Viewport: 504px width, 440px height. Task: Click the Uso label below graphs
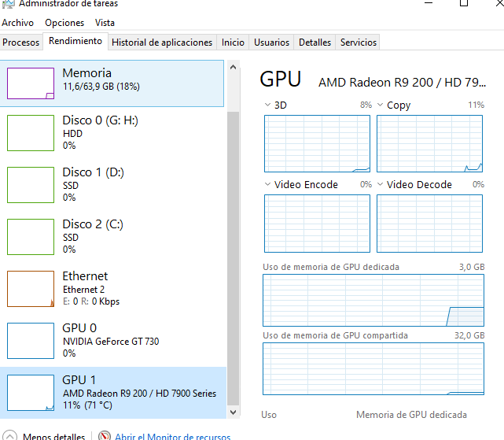pos(269,415)
